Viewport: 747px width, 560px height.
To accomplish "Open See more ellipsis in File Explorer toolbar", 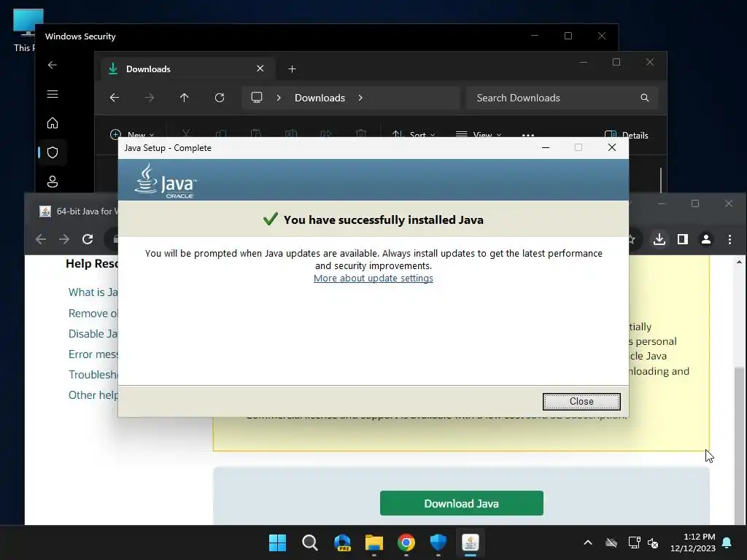I will [x=528, y=135].
